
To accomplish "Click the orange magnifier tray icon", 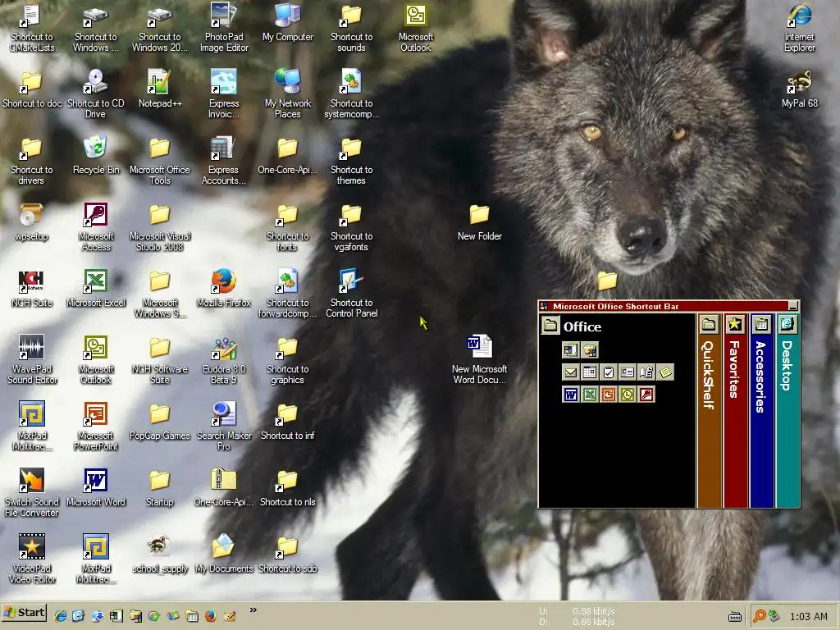I will point(759,617).
